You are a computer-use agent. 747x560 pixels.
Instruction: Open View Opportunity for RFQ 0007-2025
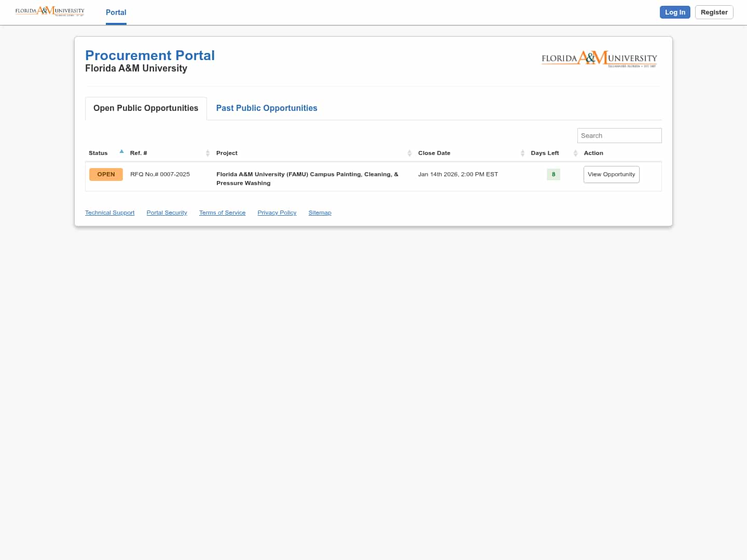pos(612,175)
